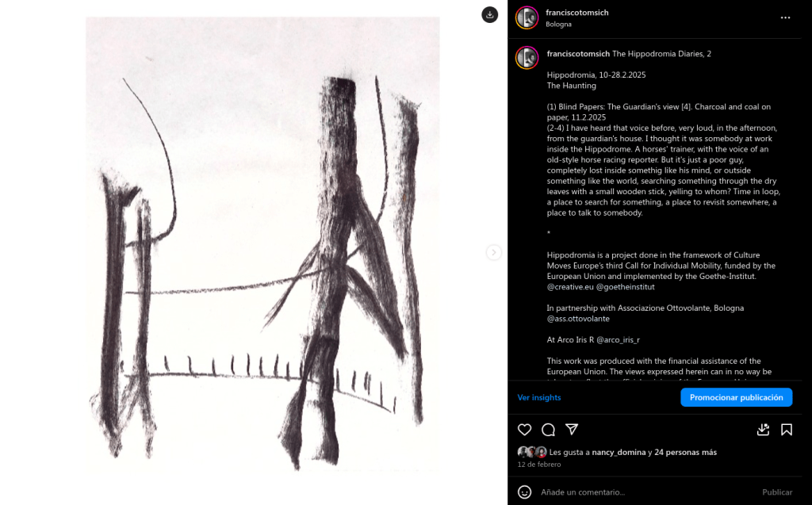The height and width of the screenshot is (505, 812).
Task: View nancy_domina in the likes list
Action: click(619, 452)
